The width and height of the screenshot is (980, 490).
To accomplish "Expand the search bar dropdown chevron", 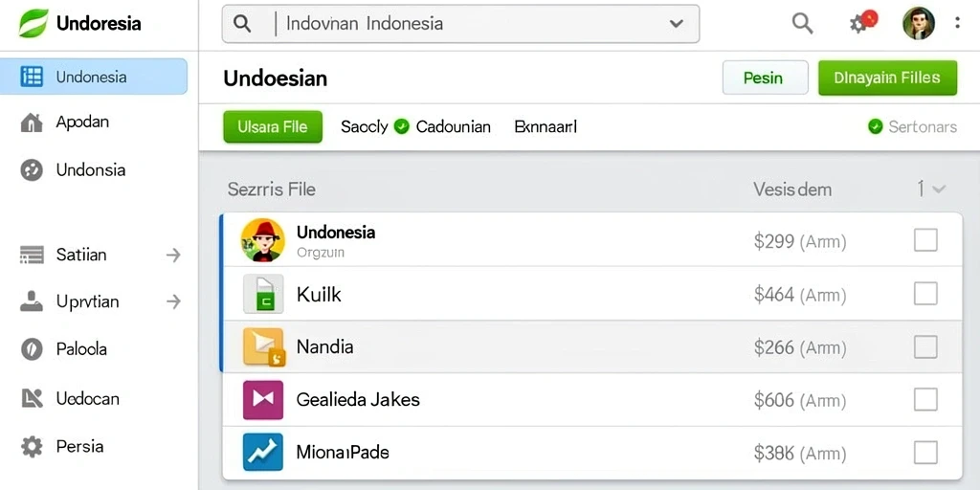I will (x=676, y=24).
